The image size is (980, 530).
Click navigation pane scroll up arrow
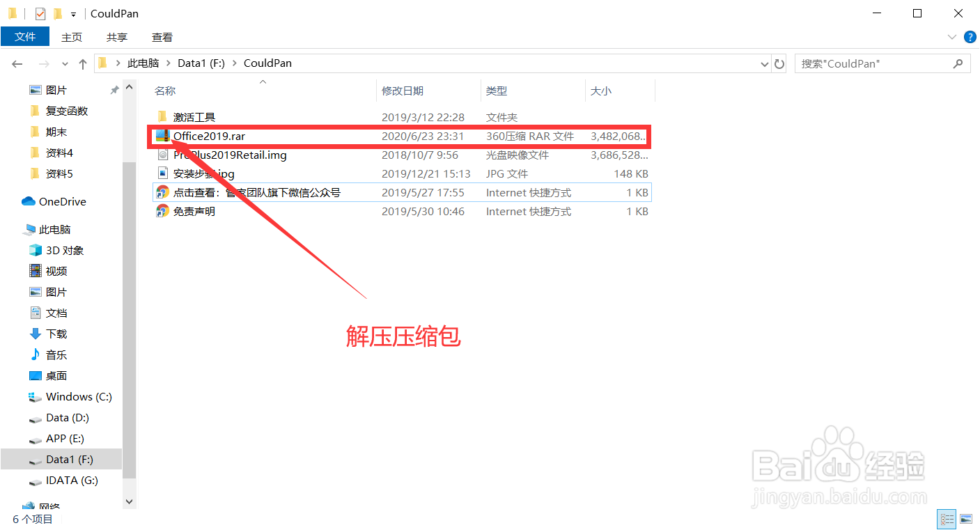pos(129,88)
